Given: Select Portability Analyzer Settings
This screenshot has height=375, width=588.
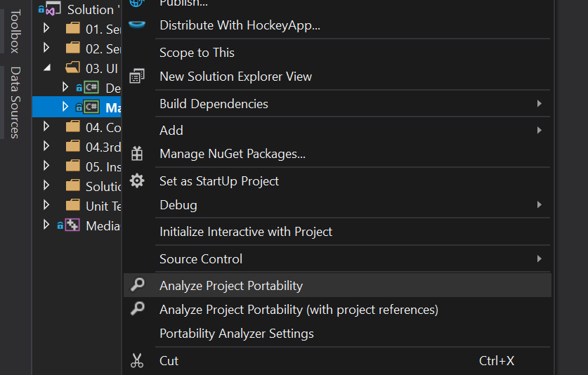Looking at the screenshot, I should [x=236, y=334].
